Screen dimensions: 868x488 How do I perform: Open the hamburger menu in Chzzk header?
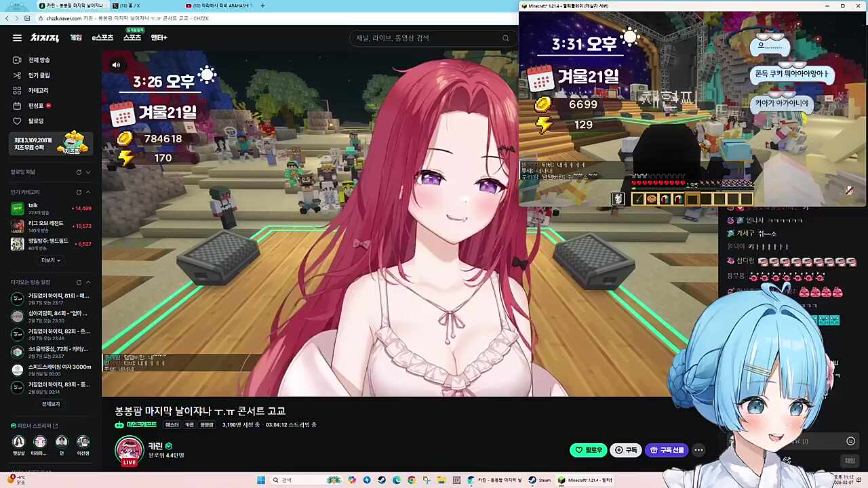point(17,38)
